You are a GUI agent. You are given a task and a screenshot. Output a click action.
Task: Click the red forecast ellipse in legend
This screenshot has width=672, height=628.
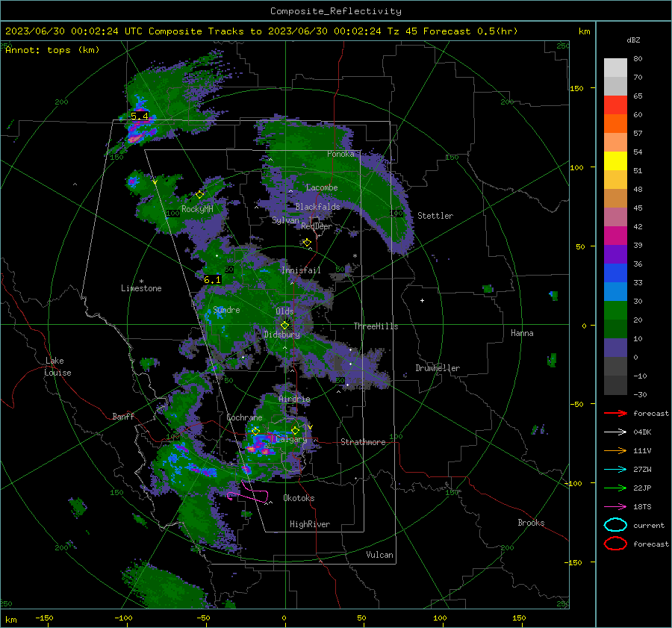615,544
